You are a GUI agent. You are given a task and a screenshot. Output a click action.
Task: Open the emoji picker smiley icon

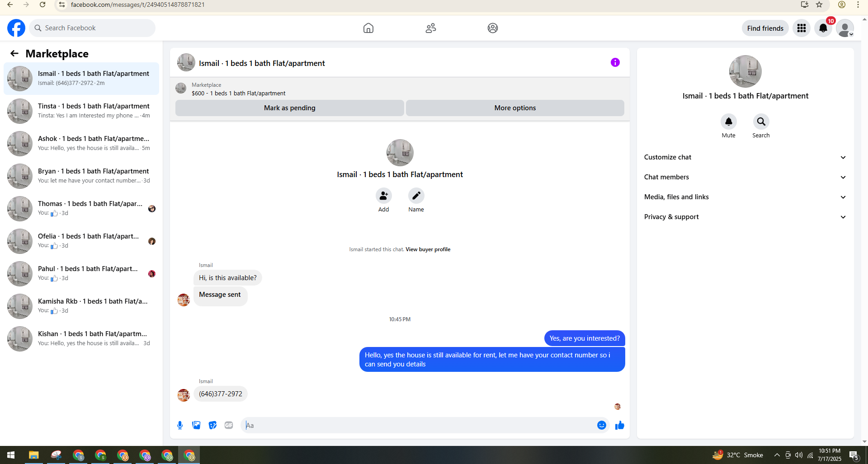point(601,425)
